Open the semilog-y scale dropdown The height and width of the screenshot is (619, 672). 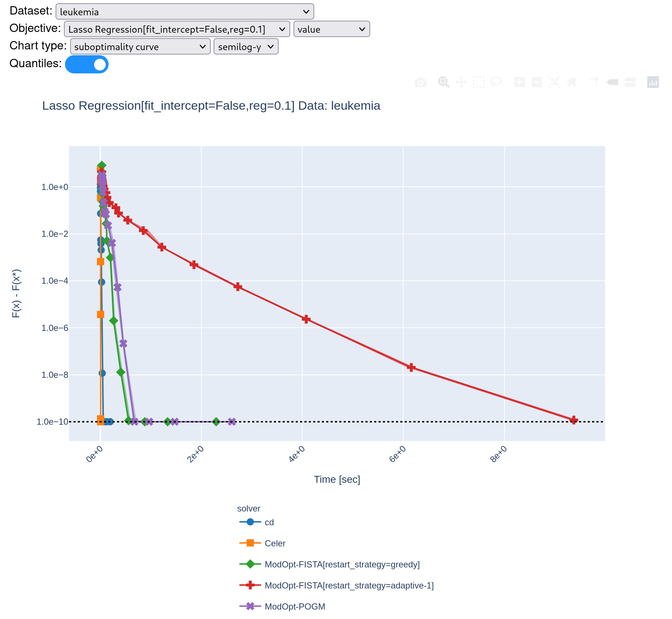coord(246,46)
